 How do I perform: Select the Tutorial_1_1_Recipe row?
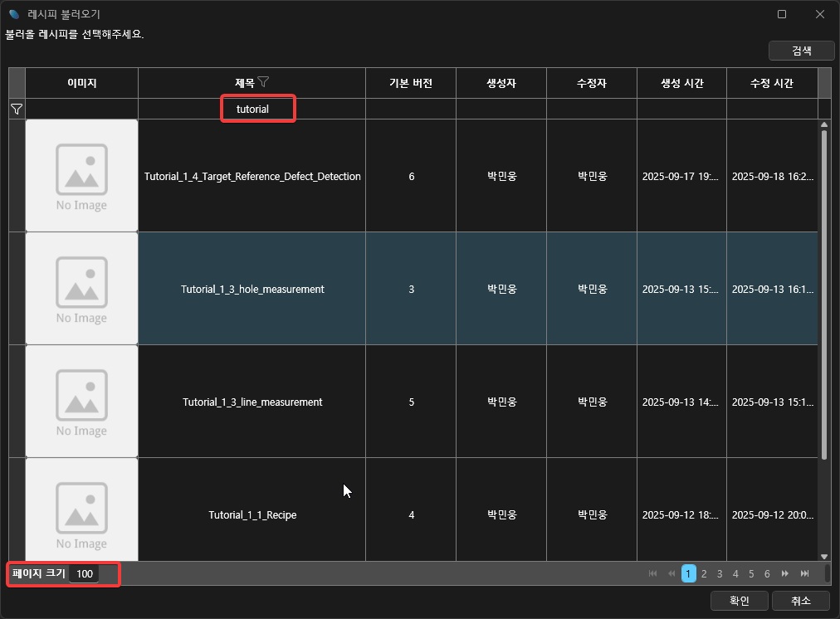[252, 514]
